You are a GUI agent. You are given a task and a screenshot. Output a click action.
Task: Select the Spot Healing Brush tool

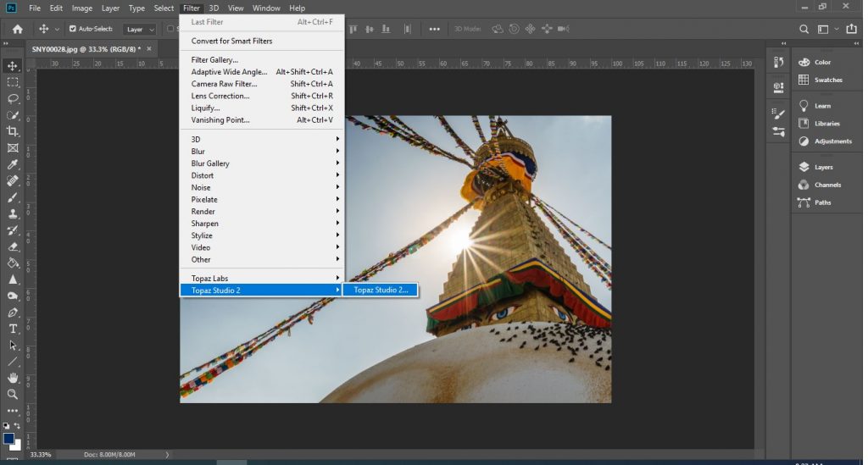click(12, 180)
